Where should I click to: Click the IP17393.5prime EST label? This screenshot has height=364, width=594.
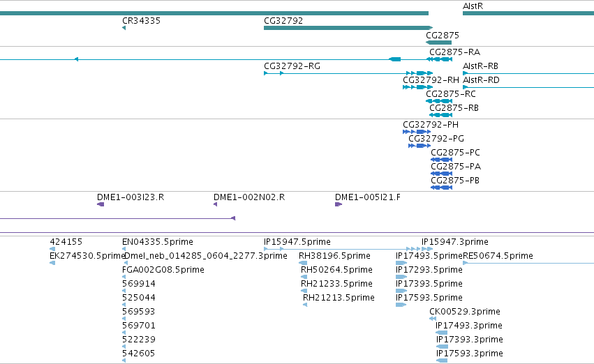[429, 285]
